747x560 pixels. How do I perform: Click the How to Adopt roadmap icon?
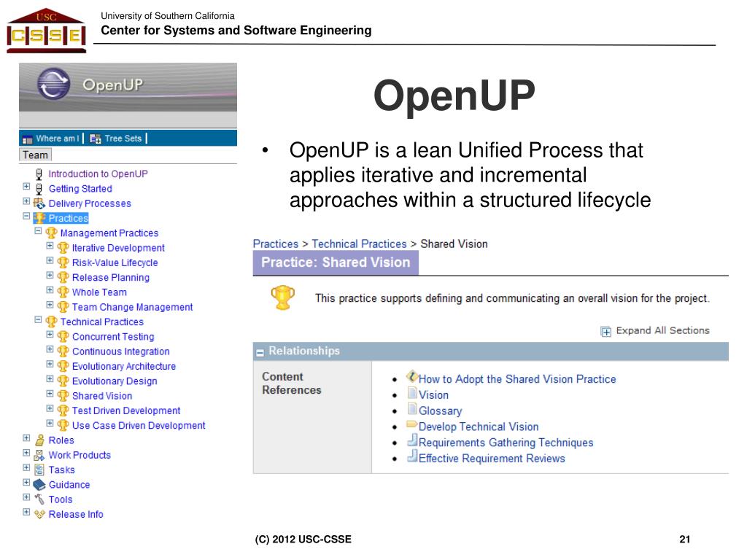[x=412, y=377]
